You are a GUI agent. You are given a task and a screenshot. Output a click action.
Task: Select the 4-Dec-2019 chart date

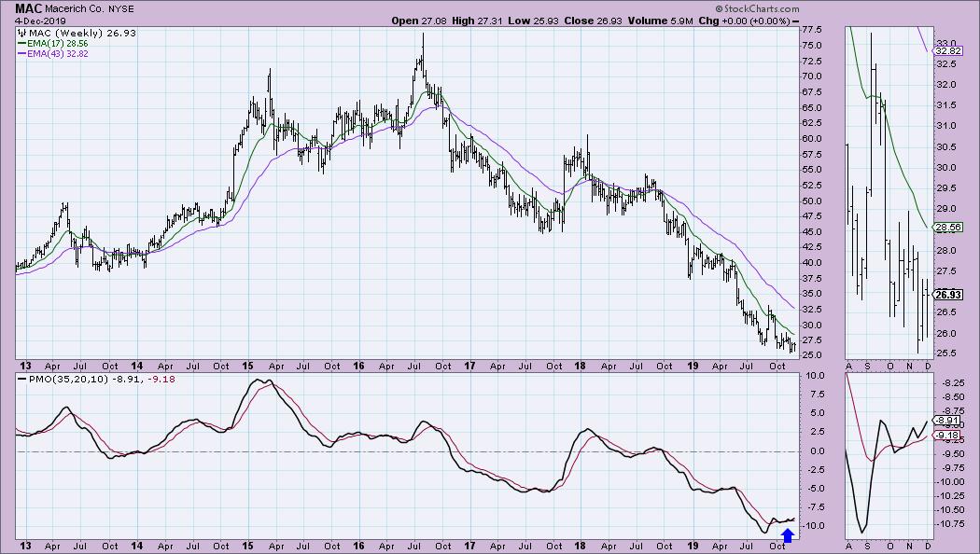click(x=41, y=21)
